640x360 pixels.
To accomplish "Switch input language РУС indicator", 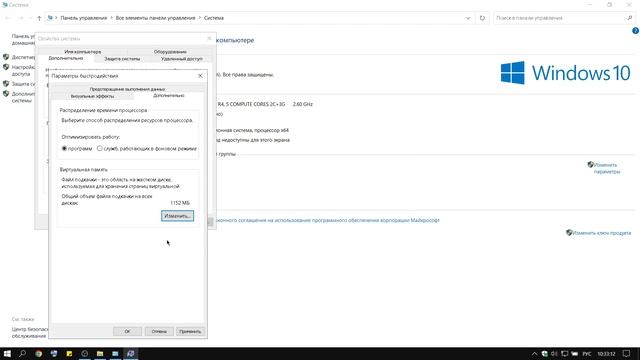I will (x=587, y=353).
